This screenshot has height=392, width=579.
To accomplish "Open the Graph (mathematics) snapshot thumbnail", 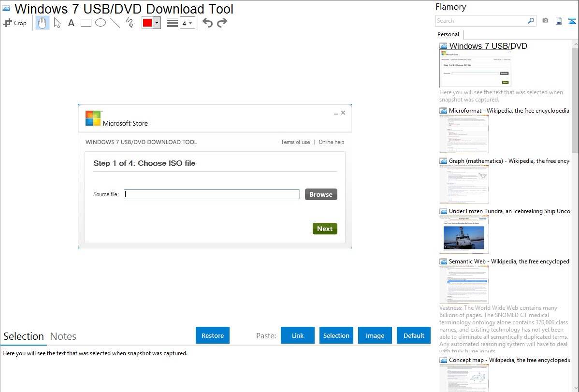I will (x=464, y=184).
